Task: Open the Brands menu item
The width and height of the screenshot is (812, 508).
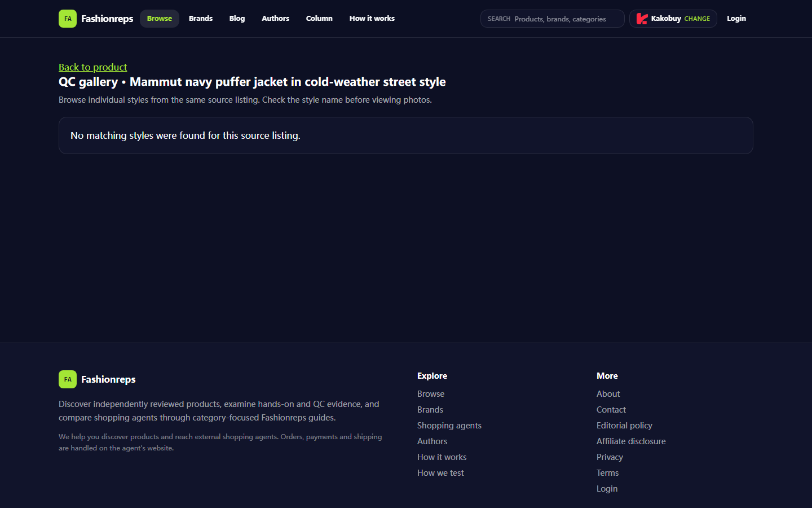Action: click(201, 19)
